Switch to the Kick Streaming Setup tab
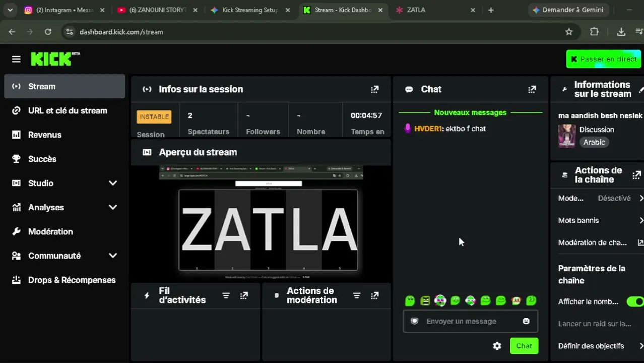The width and height of the screenshot is (644, 363). tap(250, 10)
